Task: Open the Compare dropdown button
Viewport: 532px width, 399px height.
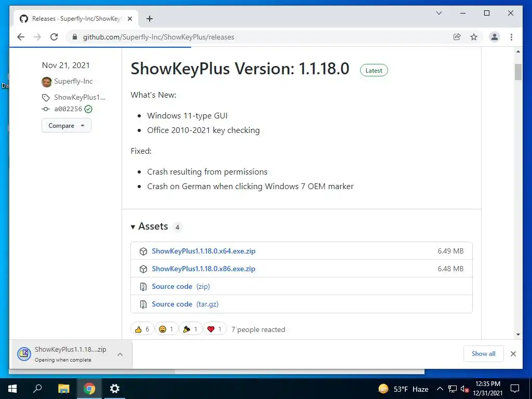Action: pyautogui.click(x=66, y=126)
